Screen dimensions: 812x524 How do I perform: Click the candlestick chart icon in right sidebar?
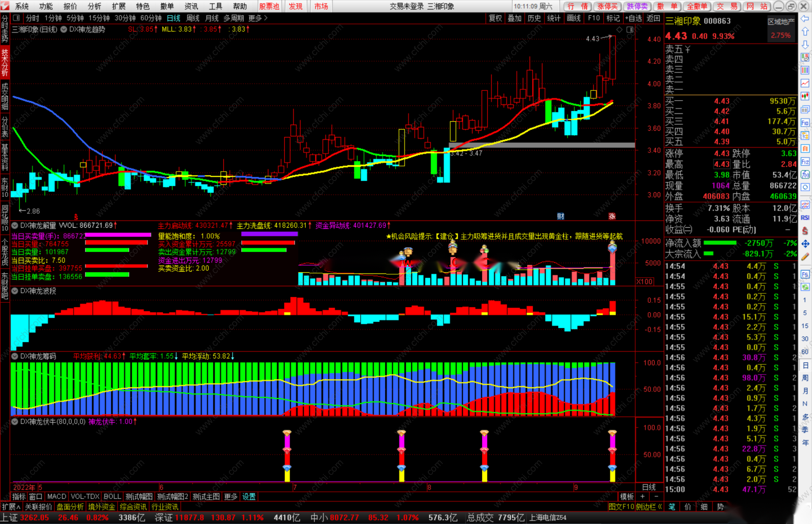tap(805, 96)
